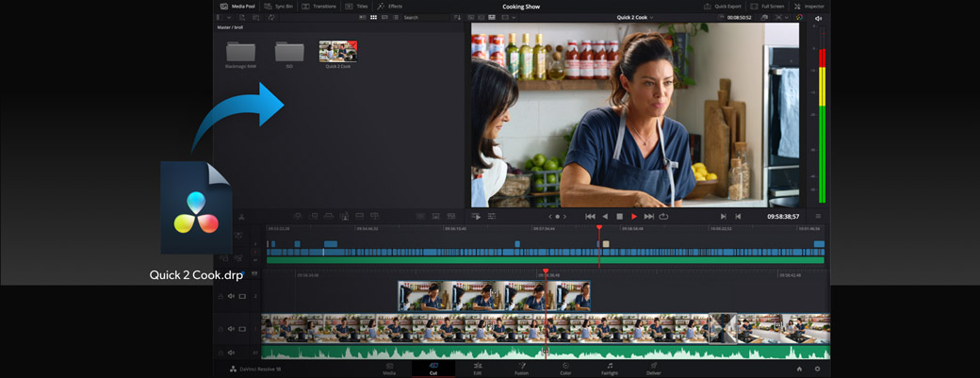This screenshot has height=378, width=980.
Task: Click the Close Up edit icon
Action: [344, 216]
